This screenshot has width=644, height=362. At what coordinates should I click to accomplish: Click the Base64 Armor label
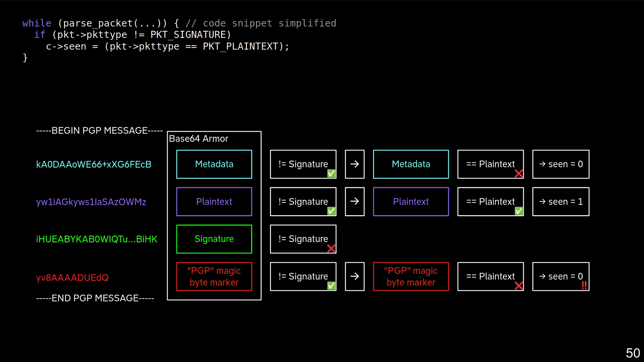click(x=198, y=139)
